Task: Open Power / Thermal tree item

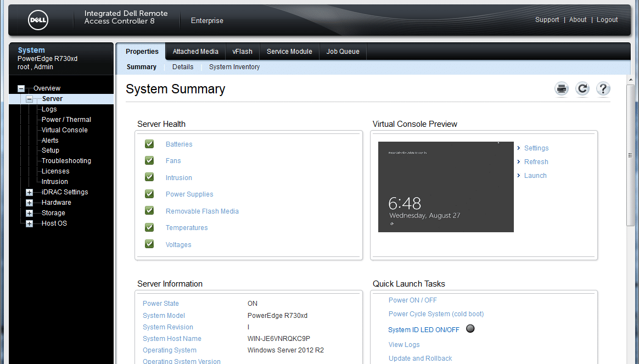Action: point(66,120)
